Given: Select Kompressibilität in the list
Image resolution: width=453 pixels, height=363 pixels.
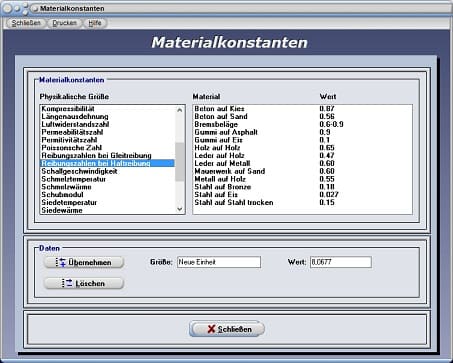Looking at the screenshot, I should tap(107, 109).
